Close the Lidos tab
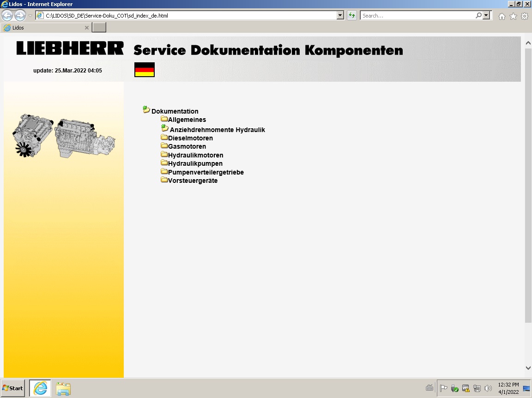This screenshot has height=398, width=532. pos(86,28)
